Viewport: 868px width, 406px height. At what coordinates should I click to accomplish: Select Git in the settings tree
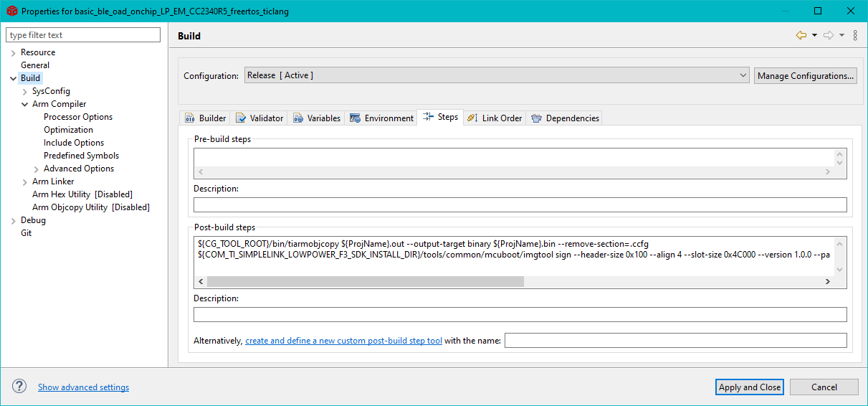point(26,233)
